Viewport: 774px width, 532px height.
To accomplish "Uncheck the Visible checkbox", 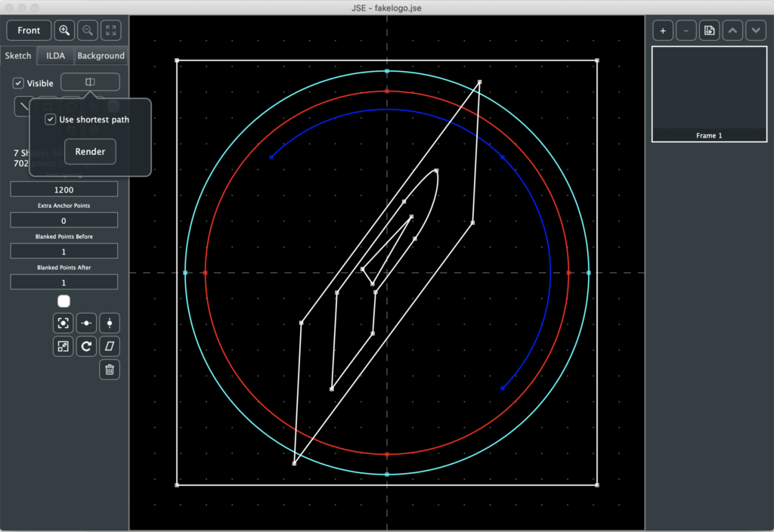I will 19,83.
